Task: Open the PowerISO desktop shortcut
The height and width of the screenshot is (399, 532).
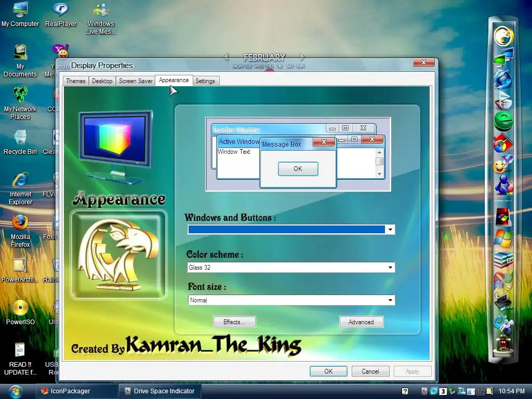Action: coord(20,313)
